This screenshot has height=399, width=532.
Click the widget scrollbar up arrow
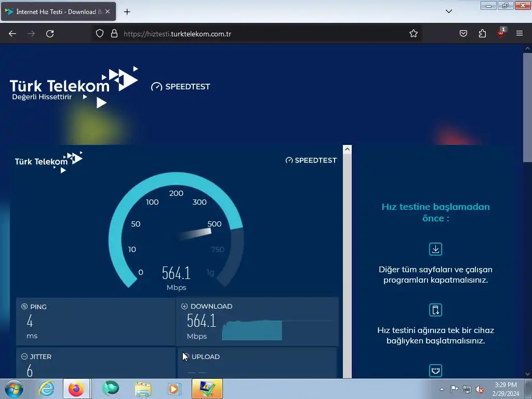click(x=347, y=149)
